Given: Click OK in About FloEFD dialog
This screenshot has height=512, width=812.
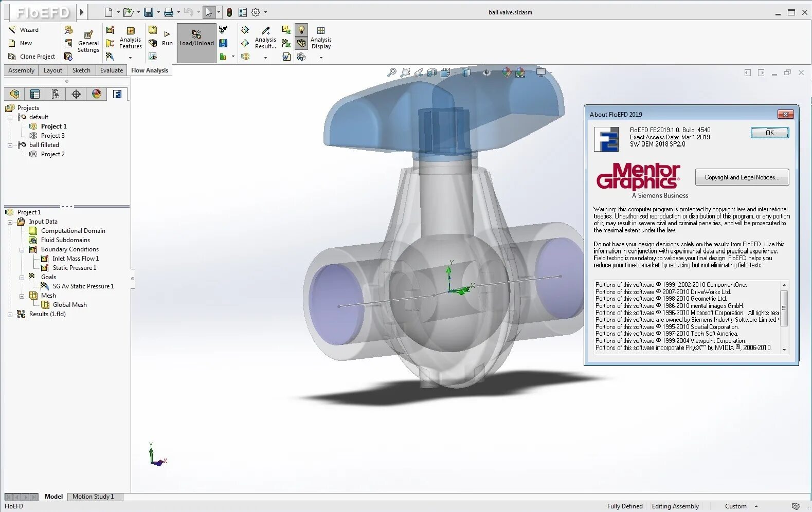Looking at the screenshot, I should click(769, 133).
